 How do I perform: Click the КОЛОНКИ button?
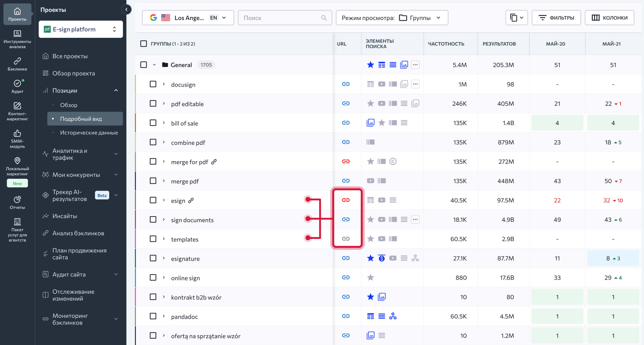(609, 18)
